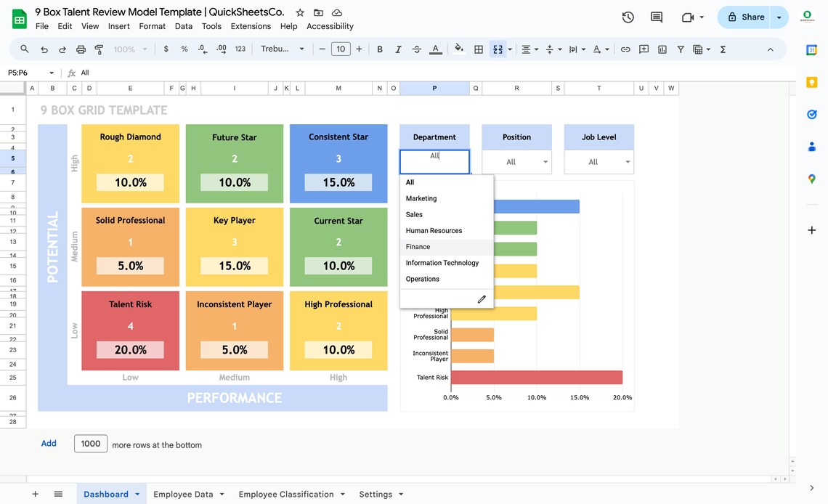Insert a chart from the toolbar
The image size is (828, 504).
point(662,49)
